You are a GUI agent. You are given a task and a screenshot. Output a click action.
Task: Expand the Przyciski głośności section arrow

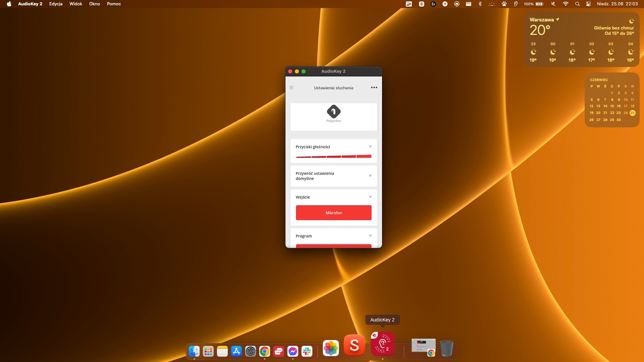[370, 147]
